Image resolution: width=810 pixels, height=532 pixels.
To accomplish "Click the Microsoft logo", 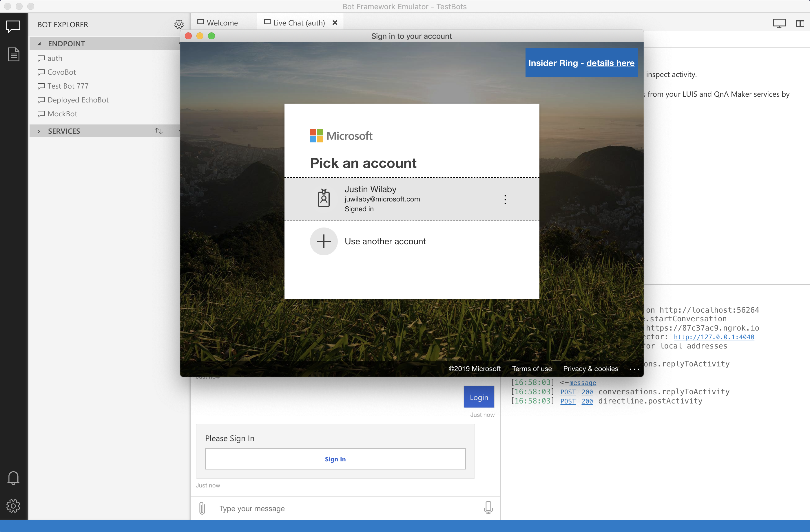I will click(x=341, y=136).
